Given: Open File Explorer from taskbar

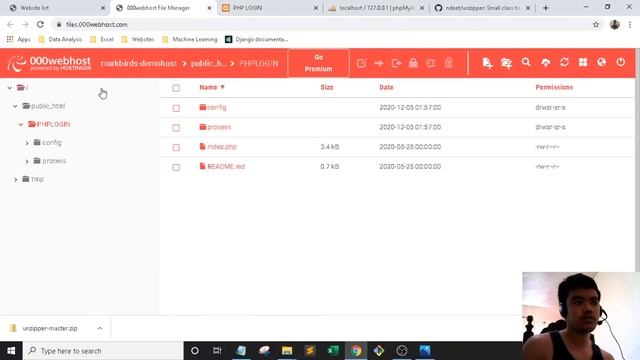Looking at the screenshot, I should 287,351.
